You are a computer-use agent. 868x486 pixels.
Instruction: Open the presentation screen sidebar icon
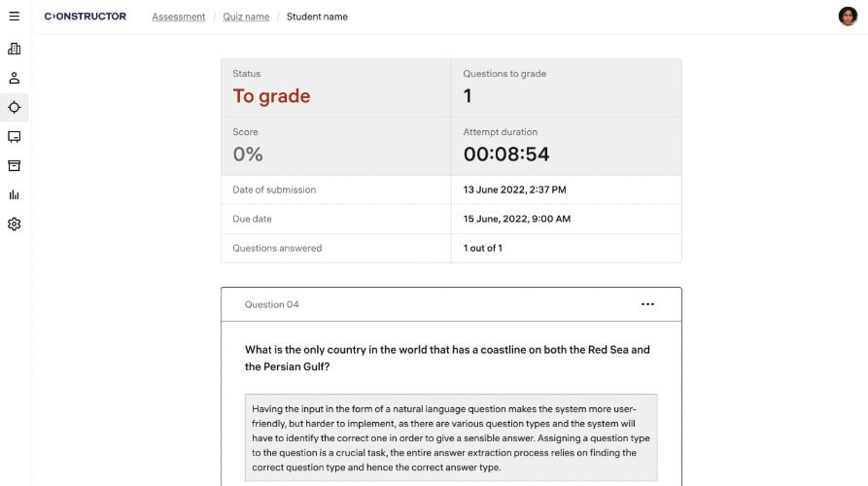[15, 137]
